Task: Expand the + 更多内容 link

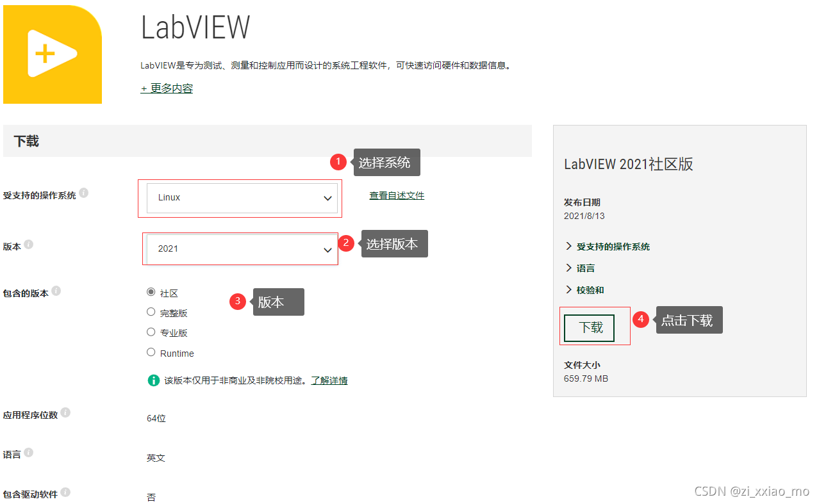Action: [167, 88]
